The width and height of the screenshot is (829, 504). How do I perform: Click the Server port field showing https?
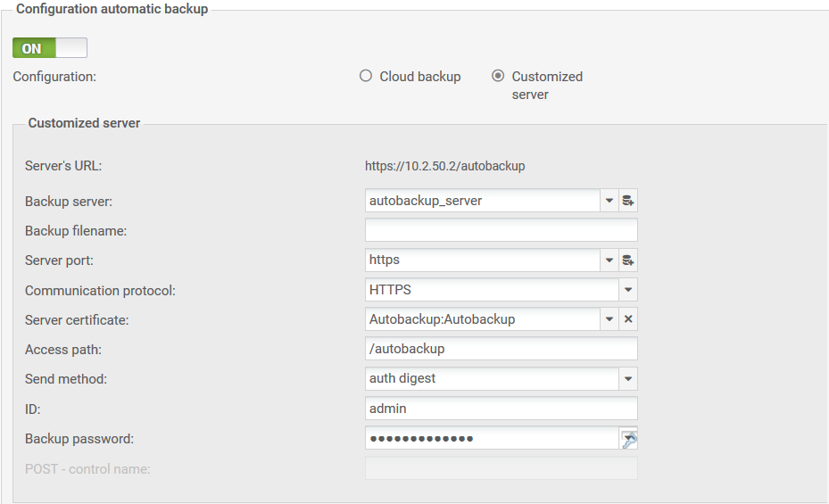pyautogui.click(x=482, y=260)
